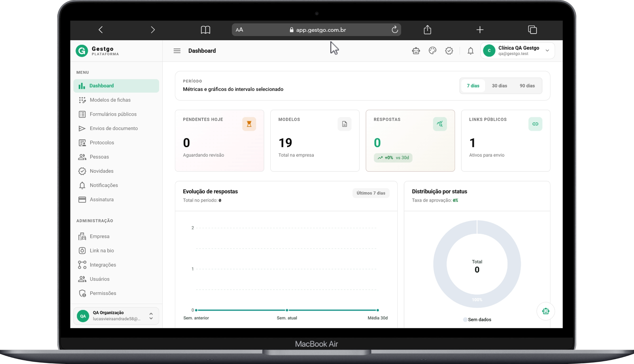Click the +0% vs 30d badge
Screen dimensions: 634x364
pos(393,158)
